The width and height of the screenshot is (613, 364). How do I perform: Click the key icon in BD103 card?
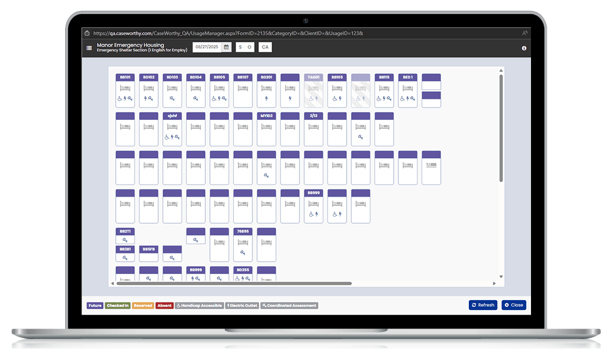[172, 98]
